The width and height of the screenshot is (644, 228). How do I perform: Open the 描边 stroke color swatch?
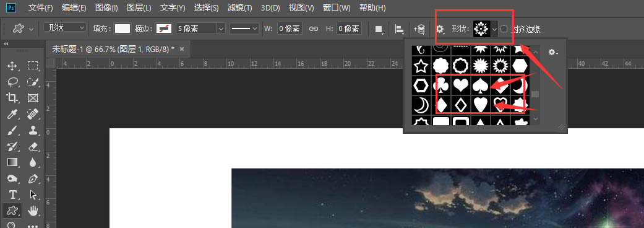(x=164, y=28)
